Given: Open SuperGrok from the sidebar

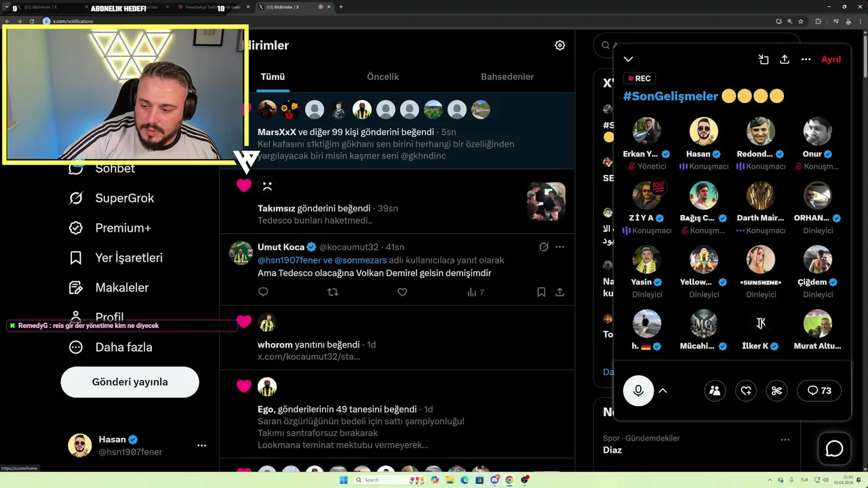Looking at the screenshot, I should point(111,198).
